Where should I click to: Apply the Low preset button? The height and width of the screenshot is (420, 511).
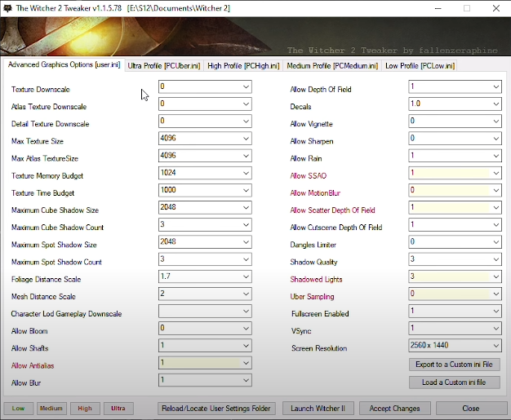(x=18, y=409)
